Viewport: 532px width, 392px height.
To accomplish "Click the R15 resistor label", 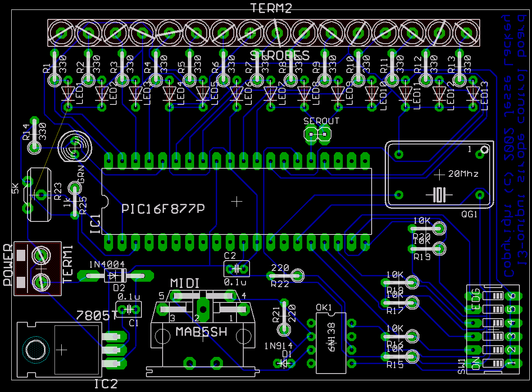I will (395, 365).
